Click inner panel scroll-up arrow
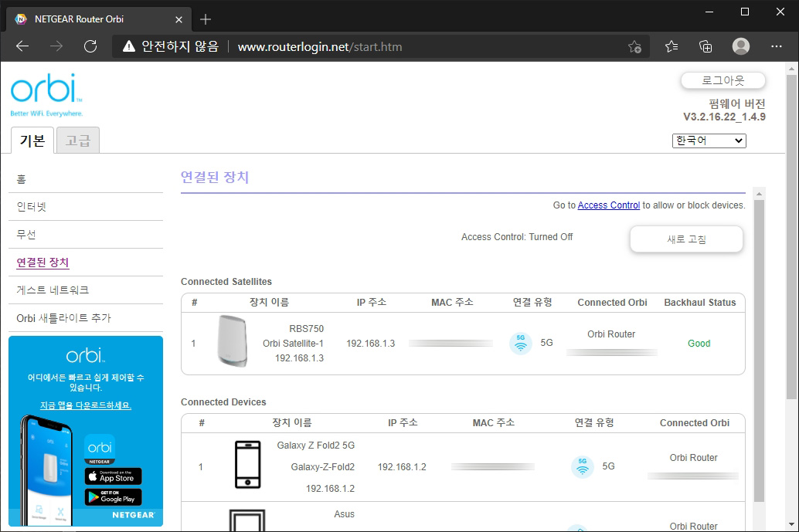Screen dimensions: 799x532 [760, 194]
